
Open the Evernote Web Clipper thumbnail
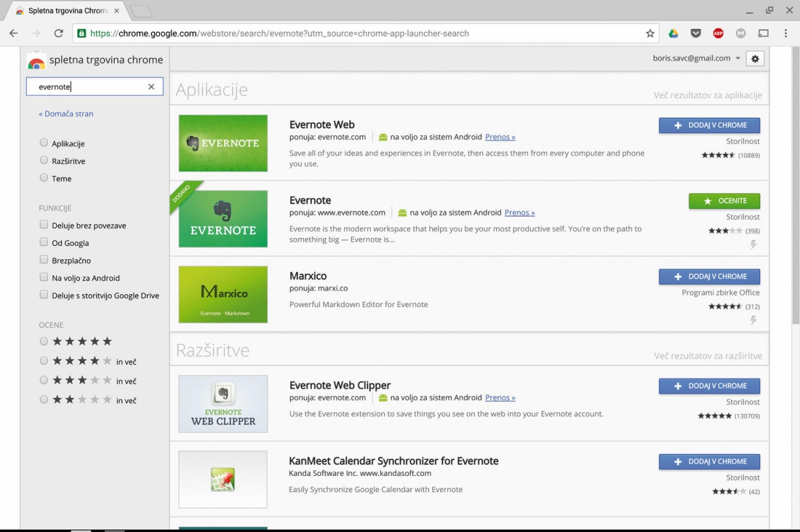click(x=223, y=404)
